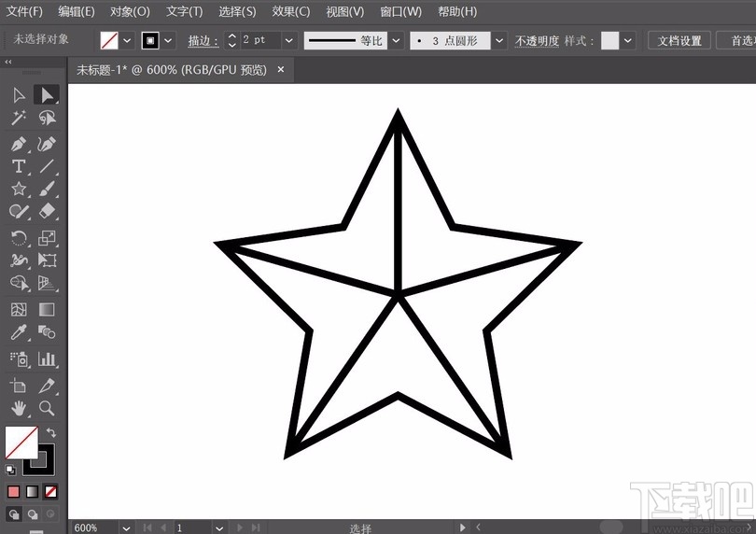Click the 2 pt stroke weight field
Viewport: 756px width, 534px height.
pos(260,40)
